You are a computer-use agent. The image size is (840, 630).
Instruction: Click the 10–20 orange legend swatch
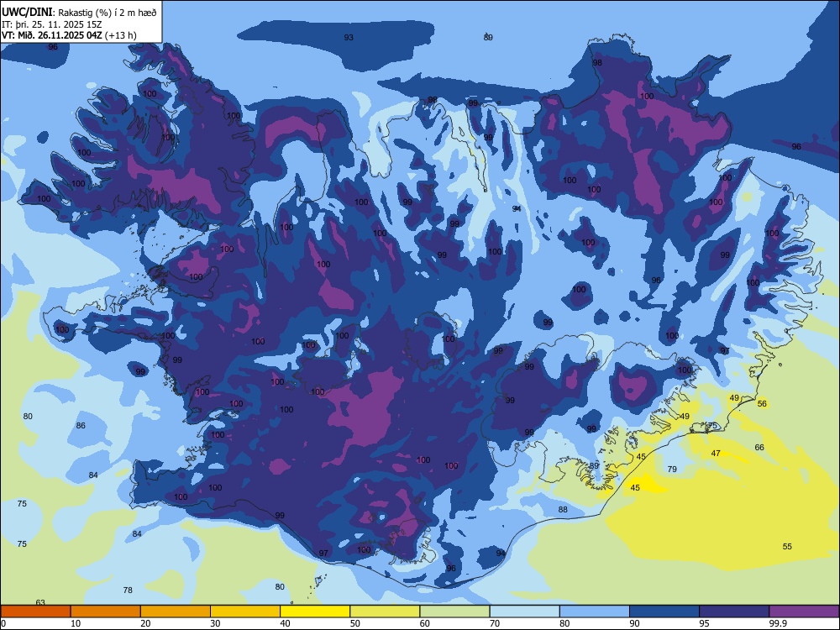click(x=106, y=612)
